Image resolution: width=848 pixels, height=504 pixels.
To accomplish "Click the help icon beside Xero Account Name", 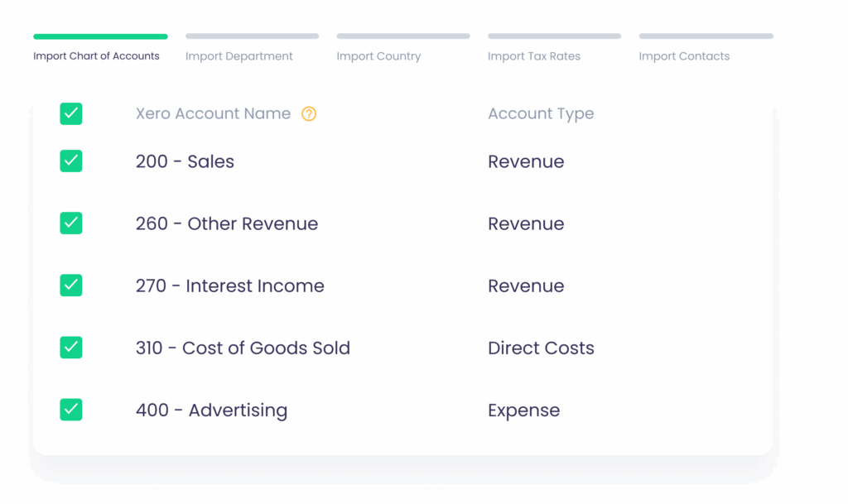I will [309, 114].
